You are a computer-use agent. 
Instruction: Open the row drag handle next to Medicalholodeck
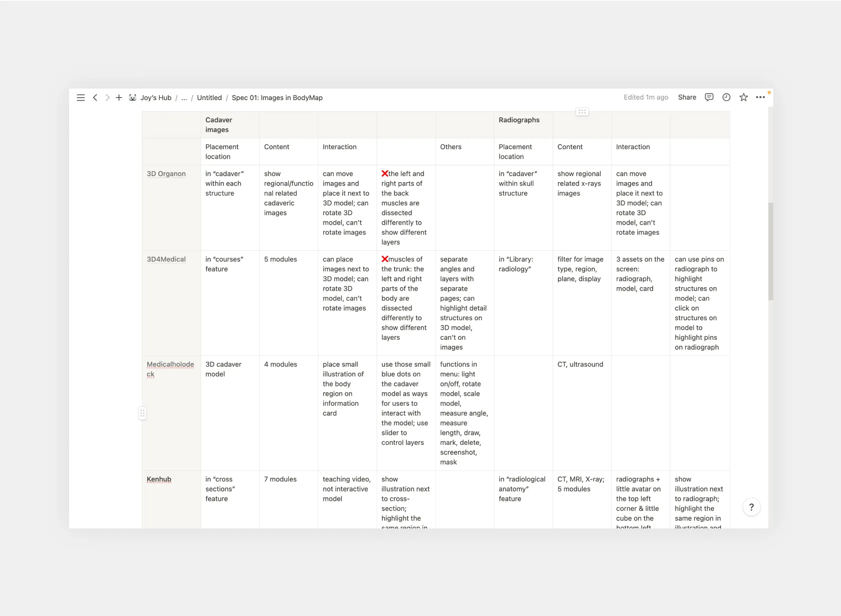coord(142,413)
